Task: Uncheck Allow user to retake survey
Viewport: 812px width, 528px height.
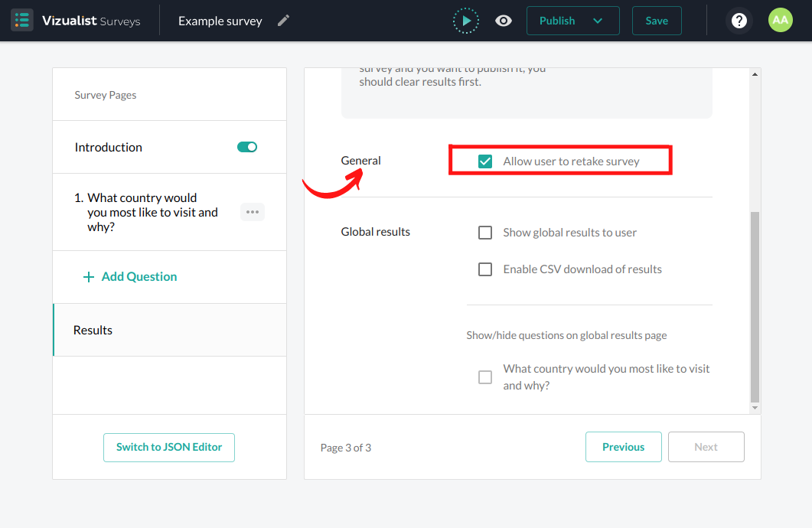Action: coord(485,161)
